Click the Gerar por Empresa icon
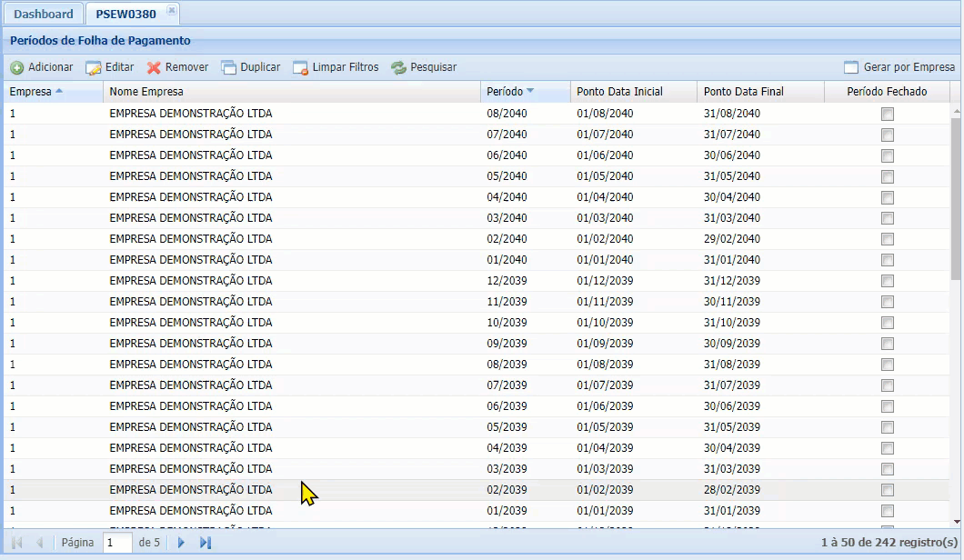Image resolution: width=964 pixels, height=560 pixels. (852, 66)
